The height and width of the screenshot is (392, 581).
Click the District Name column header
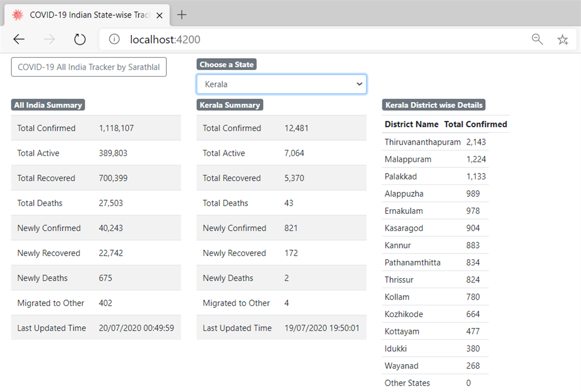pos(411,124)
